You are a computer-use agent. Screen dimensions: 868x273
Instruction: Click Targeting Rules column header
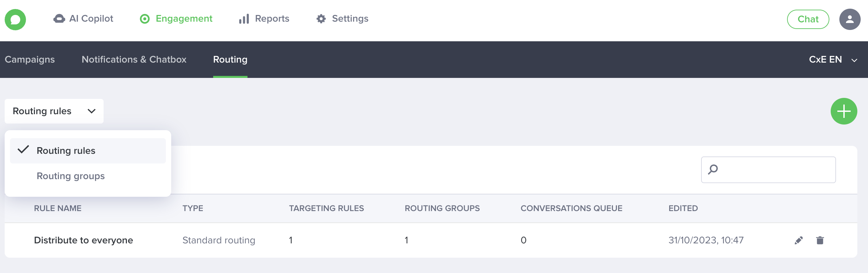click(x=326, y=208)
